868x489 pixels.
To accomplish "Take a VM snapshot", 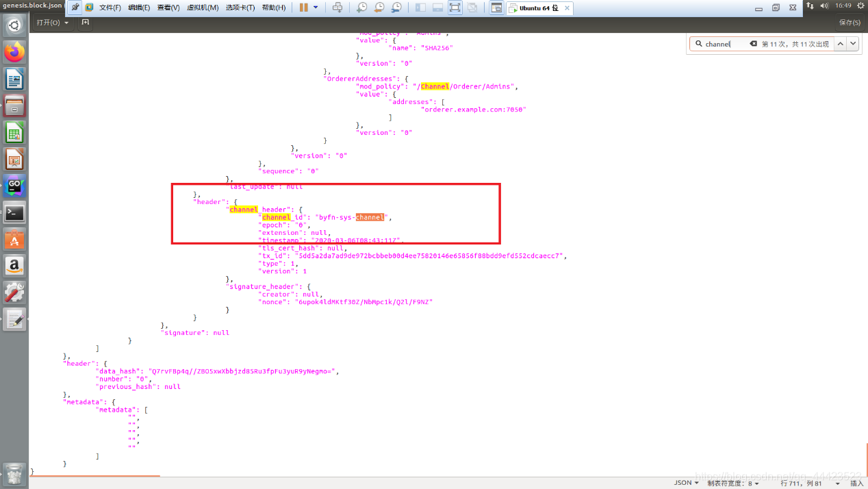I will pos(361,8).
